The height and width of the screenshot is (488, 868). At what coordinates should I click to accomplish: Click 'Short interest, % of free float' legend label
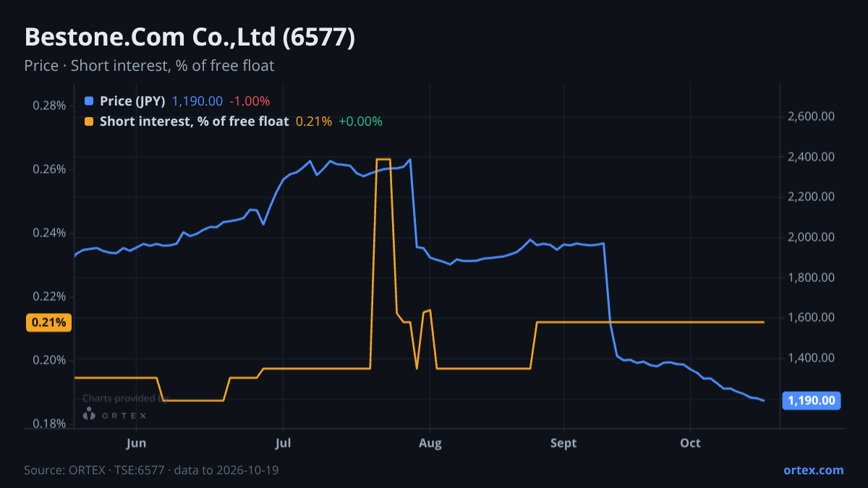(x=194, y=121)
